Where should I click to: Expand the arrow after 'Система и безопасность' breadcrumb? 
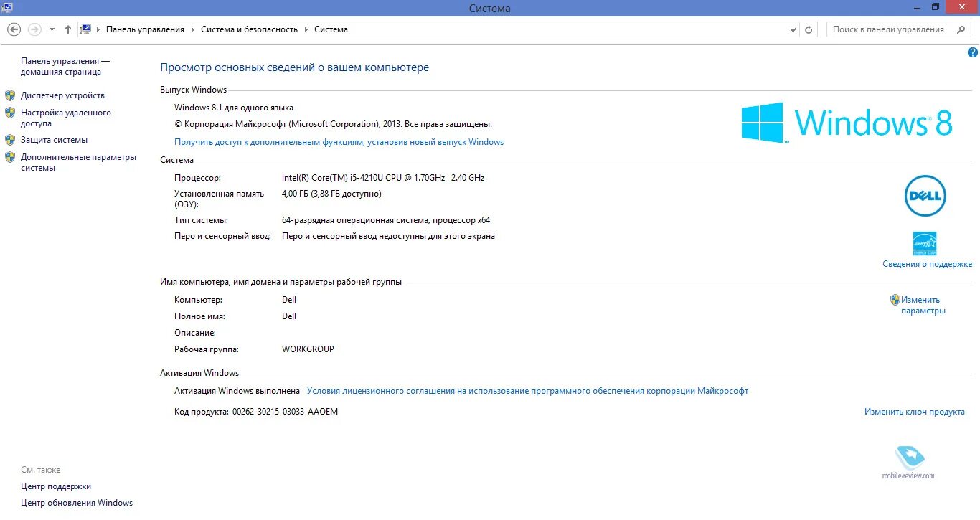306,29
